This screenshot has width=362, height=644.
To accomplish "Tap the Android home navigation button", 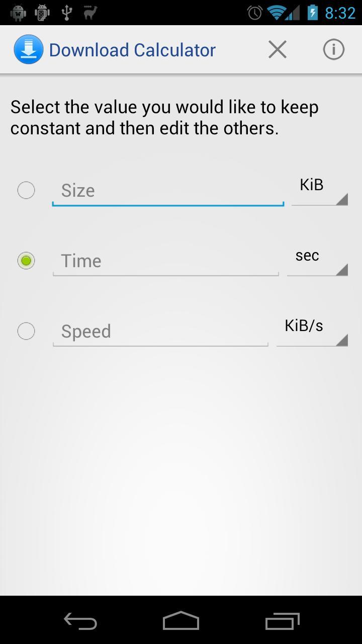I will tap(181, 621).
